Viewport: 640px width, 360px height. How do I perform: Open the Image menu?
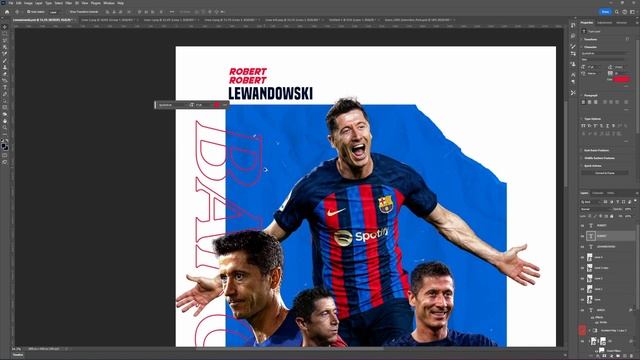28,3
